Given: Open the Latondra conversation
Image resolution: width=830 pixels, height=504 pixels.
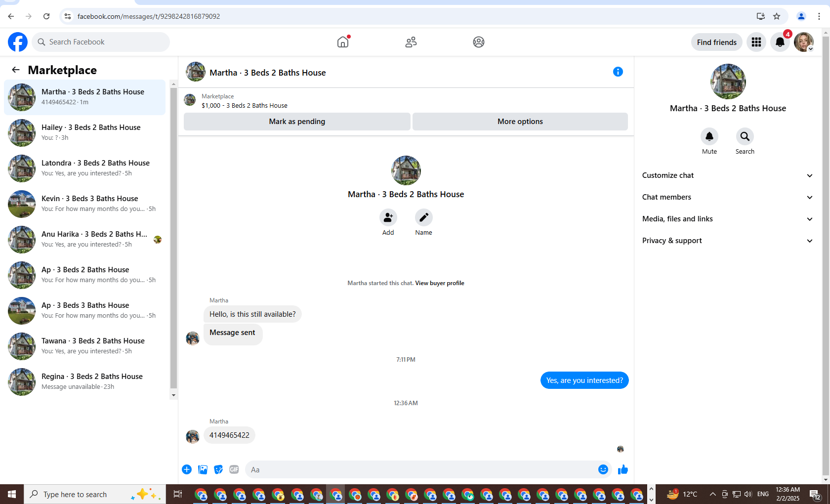Looking at the screenshot, I should tap(85, 168).
